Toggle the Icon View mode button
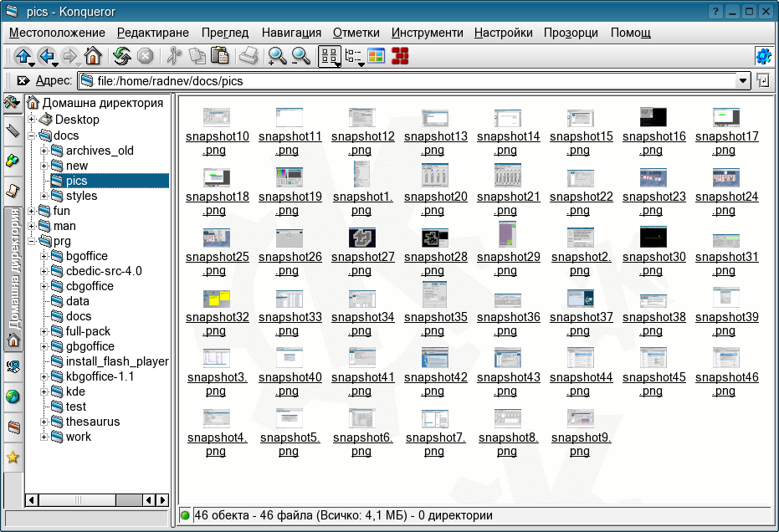Screen dimensions: 779x532 pyautogui.click(x=329, y=56)
